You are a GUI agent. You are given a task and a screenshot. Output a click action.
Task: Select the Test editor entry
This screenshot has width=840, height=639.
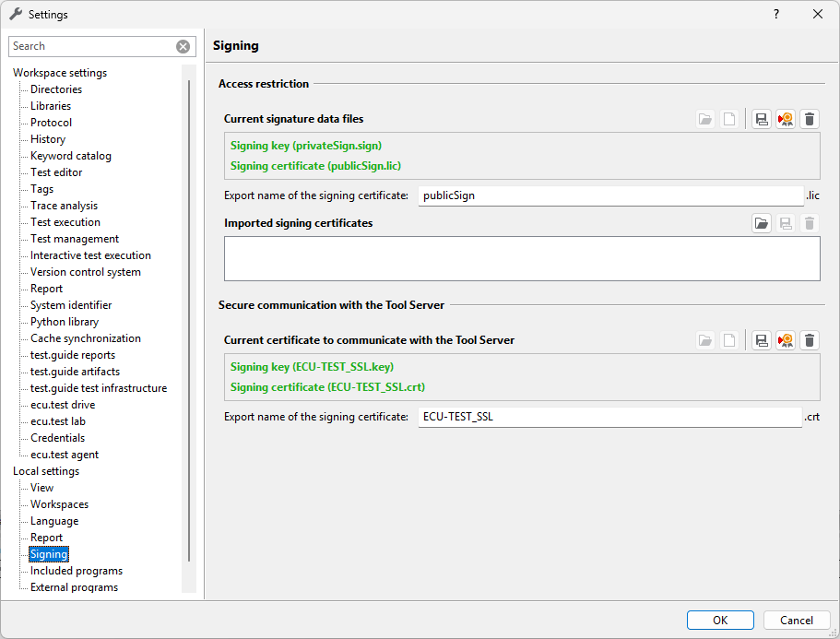[56, 172]
